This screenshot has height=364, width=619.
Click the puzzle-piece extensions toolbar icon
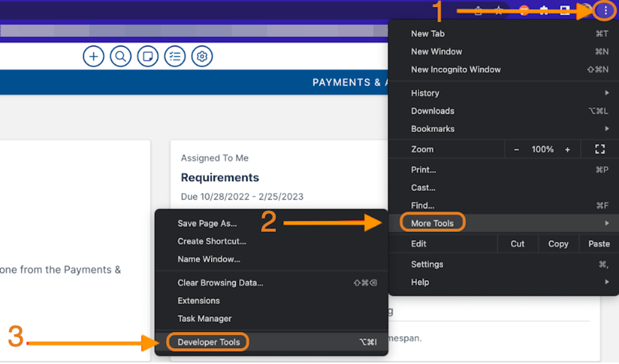[544, 10]
